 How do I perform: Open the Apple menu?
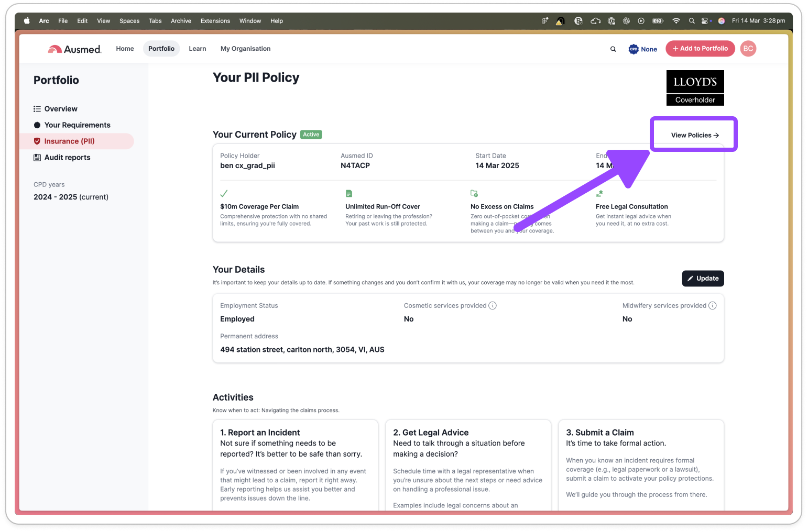coord(27,21)
